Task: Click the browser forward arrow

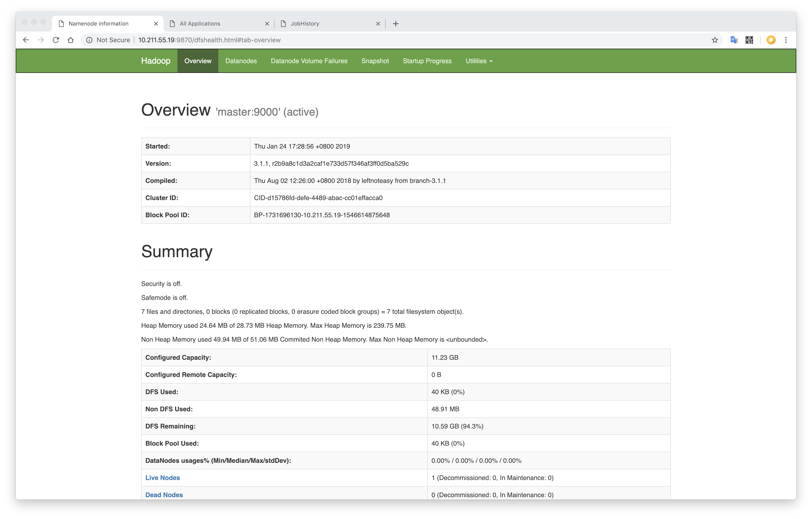Action: click(x=41, y=40)
